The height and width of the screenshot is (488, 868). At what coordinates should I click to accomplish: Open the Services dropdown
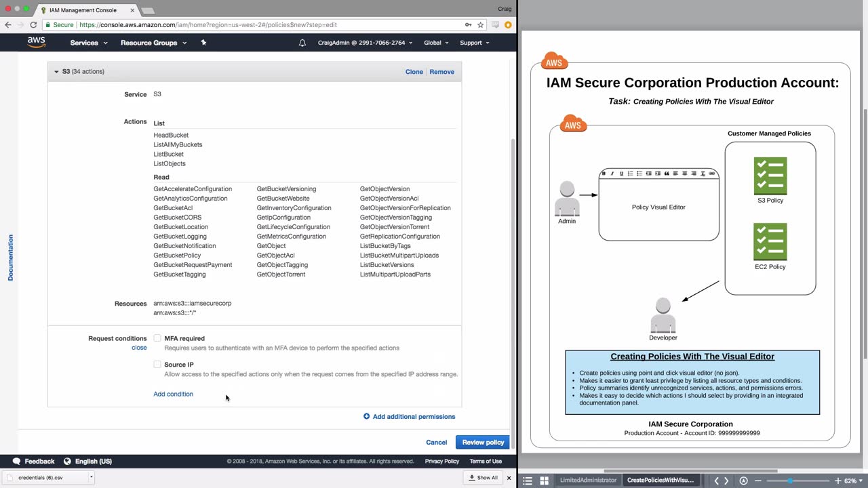click(89, 43)
